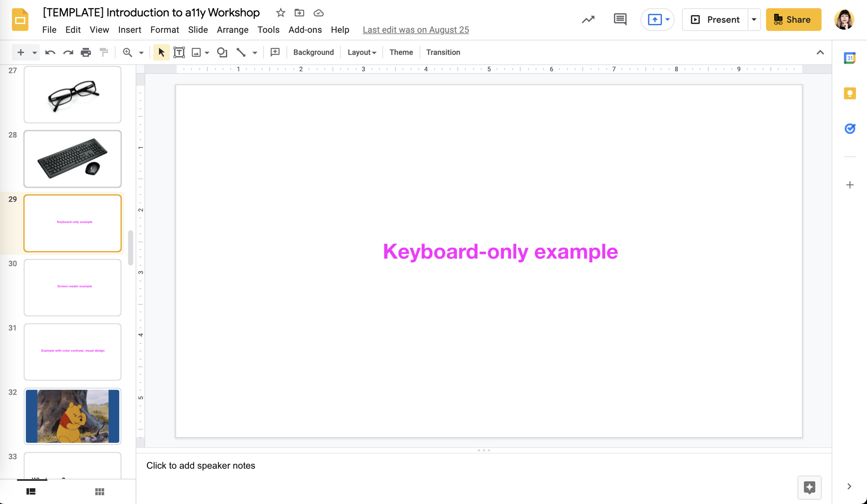Select the text box tool
The image size is (867, 504).
pos(179,52)
